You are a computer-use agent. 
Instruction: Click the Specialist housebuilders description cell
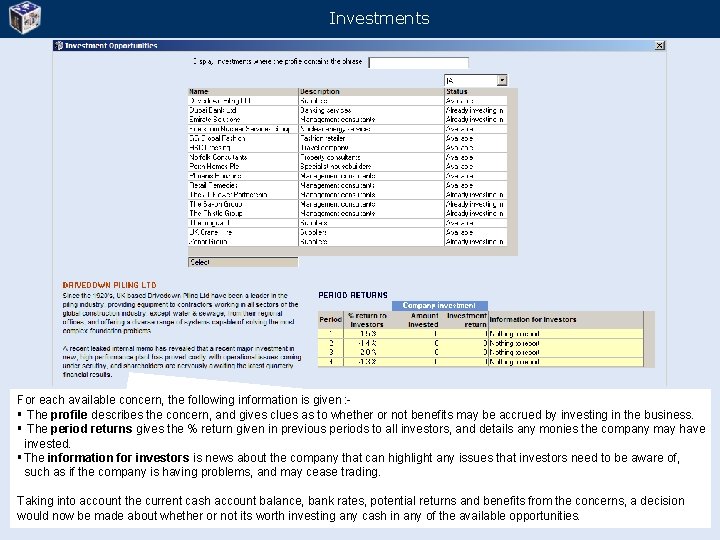point(371,166)
